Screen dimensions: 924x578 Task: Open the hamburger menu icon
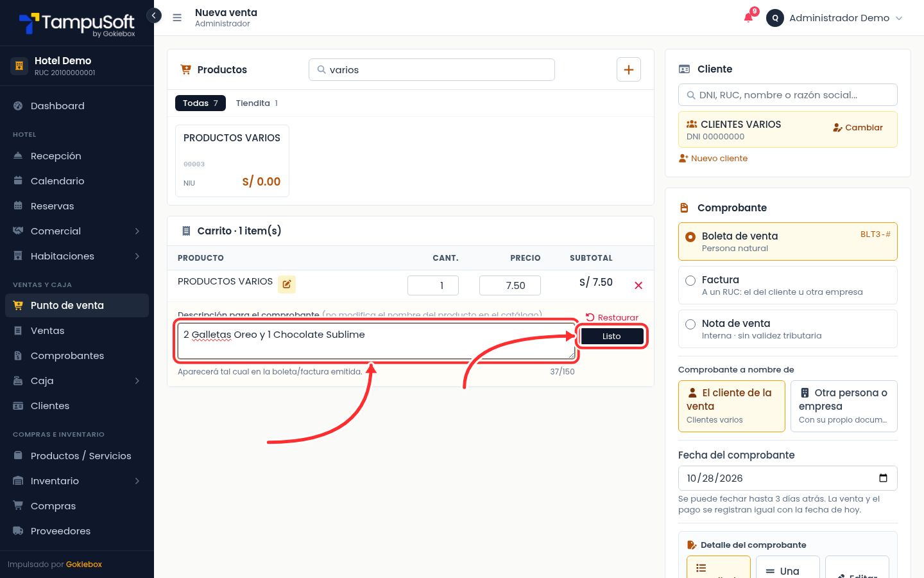point(177,18)
